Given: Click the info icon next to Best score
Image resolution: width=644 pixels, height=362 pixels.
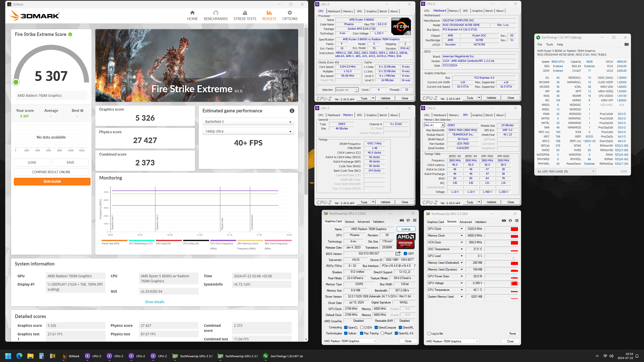Looking at the screenshot, I should pos(82,111).
